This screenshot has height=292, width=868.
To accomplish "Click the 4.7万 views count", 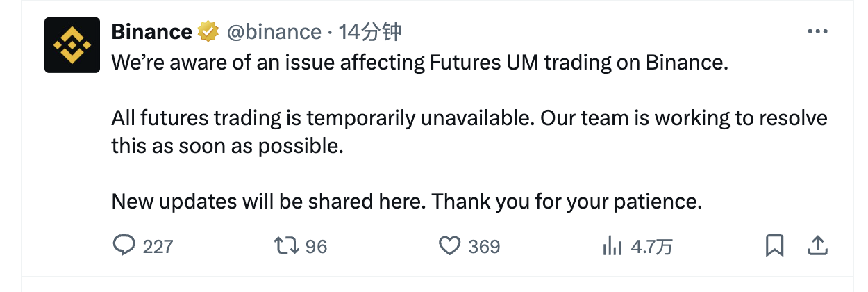I will (651, 246).
